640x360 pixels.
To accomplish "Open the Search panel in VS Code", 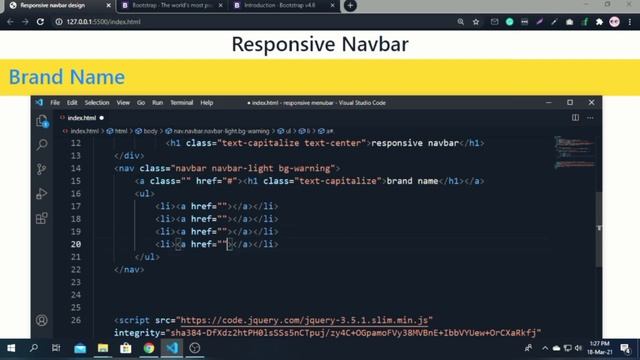I will point(42,144).
